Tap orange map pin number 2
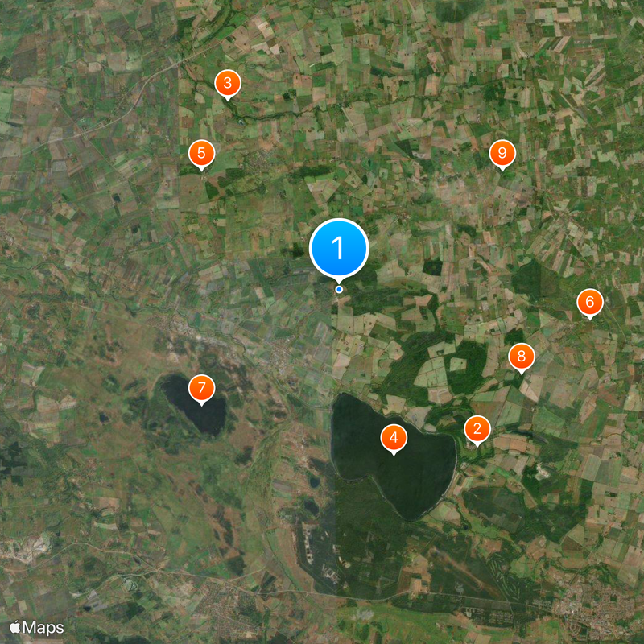This screenshot has height=644, width=644. [x=477, y=429]
